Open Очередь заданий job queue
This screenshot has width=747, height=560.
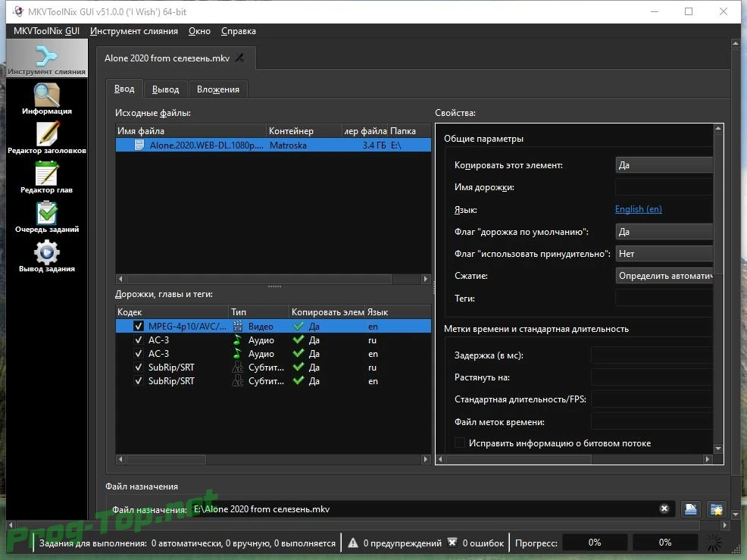(x=47, y=217)
